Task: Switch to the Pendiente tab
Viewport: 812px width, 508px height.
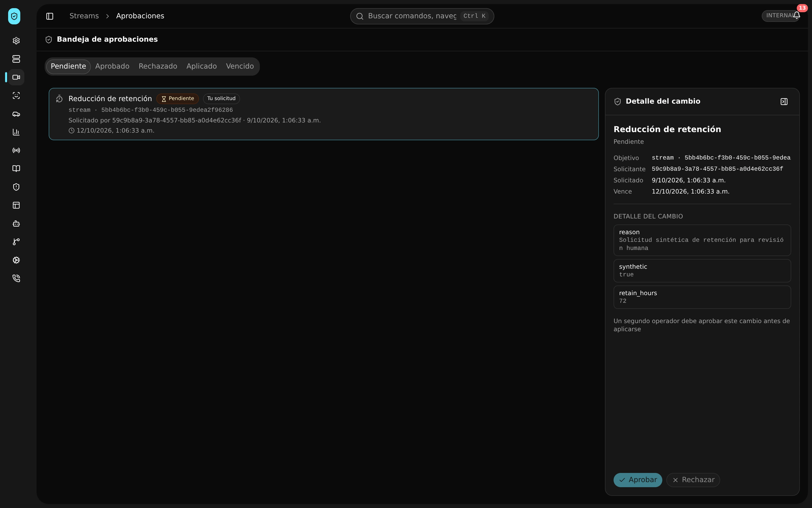Action: (x=69, y=67)
